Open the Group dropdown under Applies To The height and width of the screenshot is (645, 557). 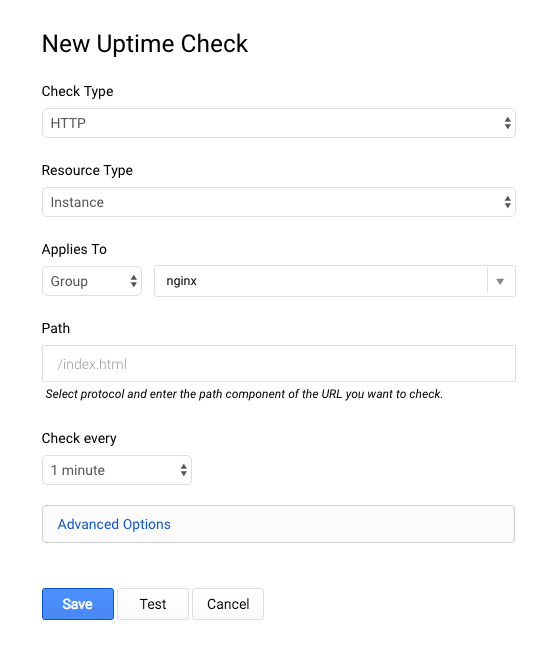pyautogui.click(x=92, y=281)
